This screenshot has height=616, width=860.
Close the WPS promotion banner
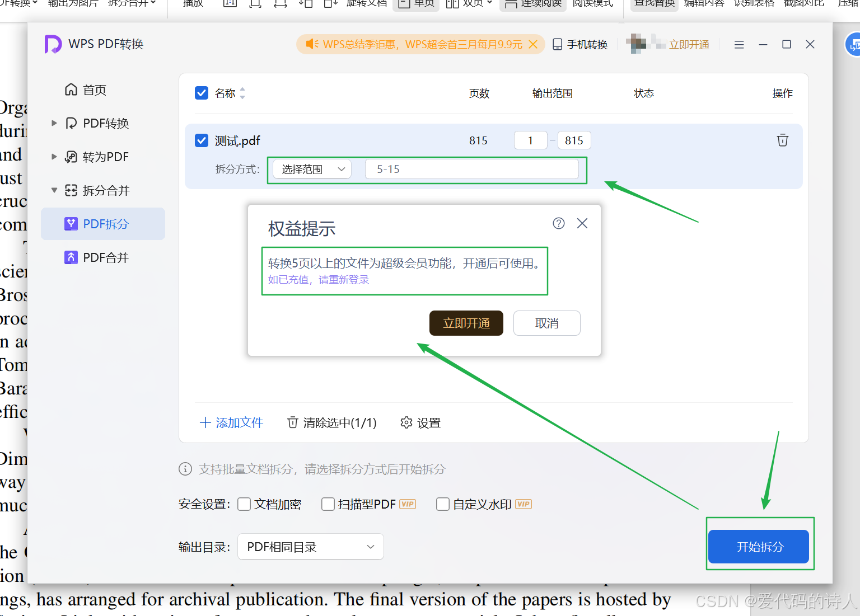[533, 44]
